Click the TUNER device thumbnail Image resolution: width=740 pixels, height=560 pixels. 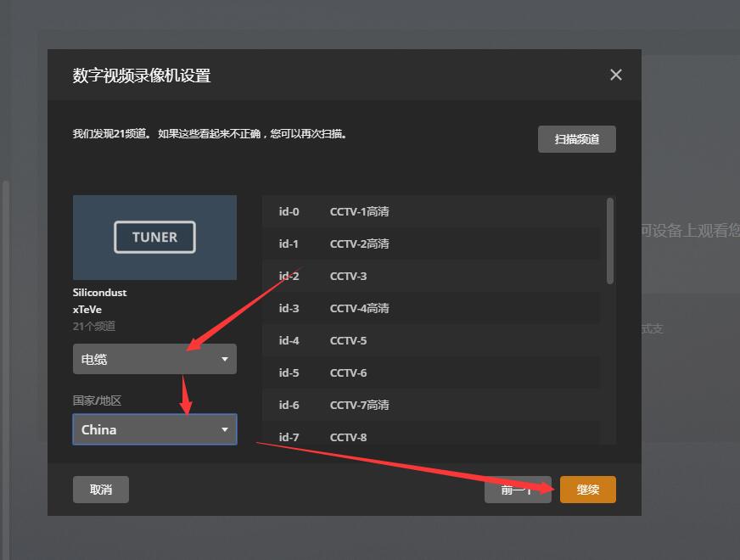coord(154,238)
